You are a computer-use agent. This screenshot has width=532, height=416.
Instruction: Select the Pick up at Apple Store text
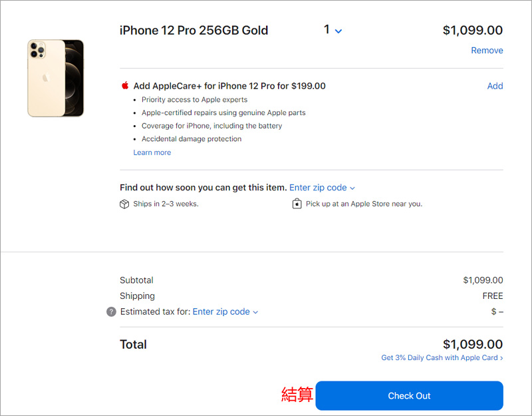364,204
